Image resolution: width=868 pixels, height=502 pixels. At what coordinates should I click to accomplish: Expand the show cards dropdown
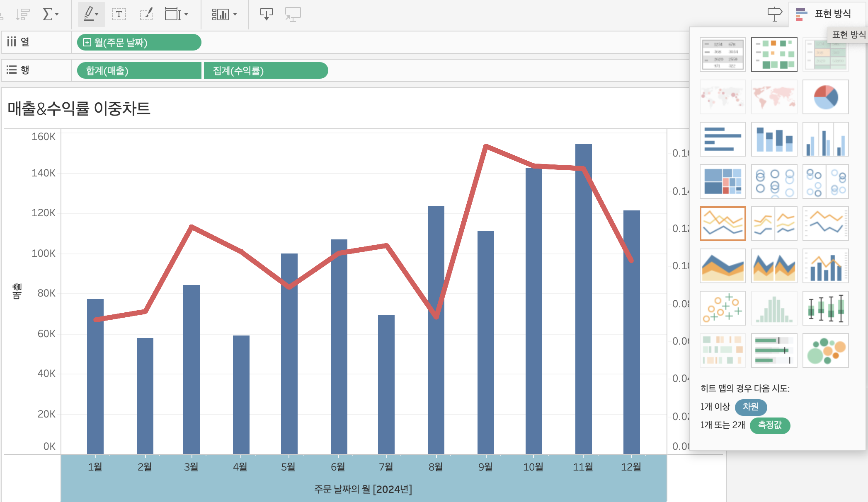click(224, 14)
